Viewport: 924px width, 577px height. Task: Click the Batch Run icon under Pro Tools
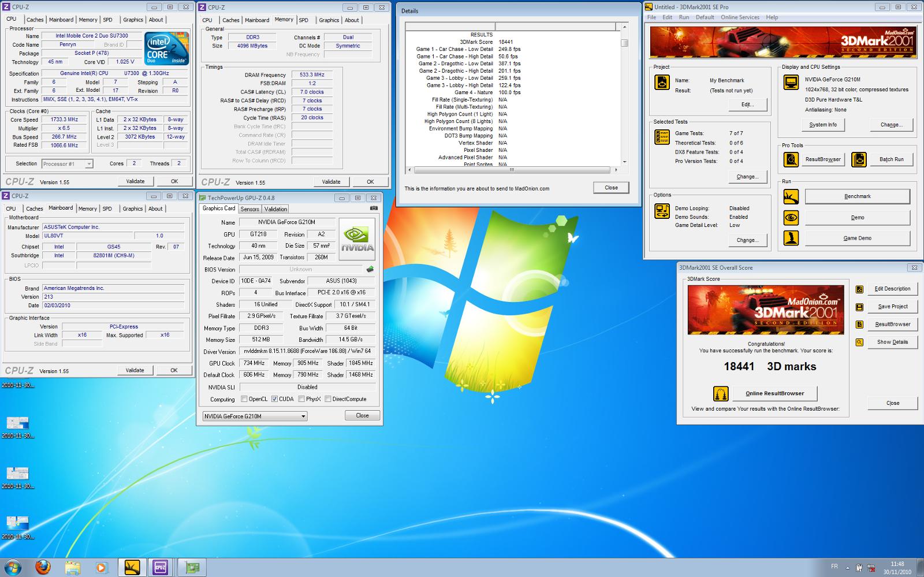click(x=859, y=159)
